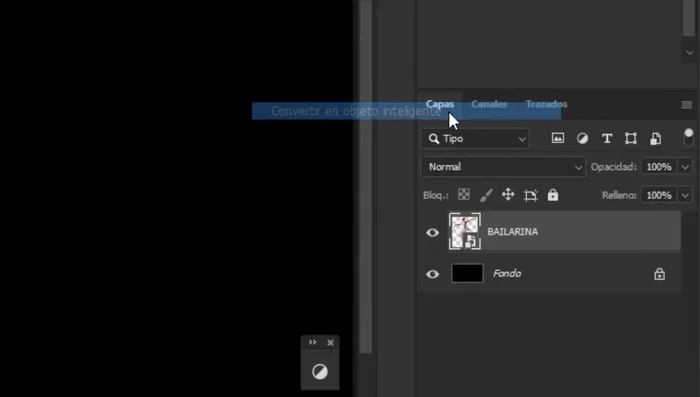Open the Tipo filter dropdown
Image resolution: width=700 pixels, height=397 pixels.
[475, 139]
